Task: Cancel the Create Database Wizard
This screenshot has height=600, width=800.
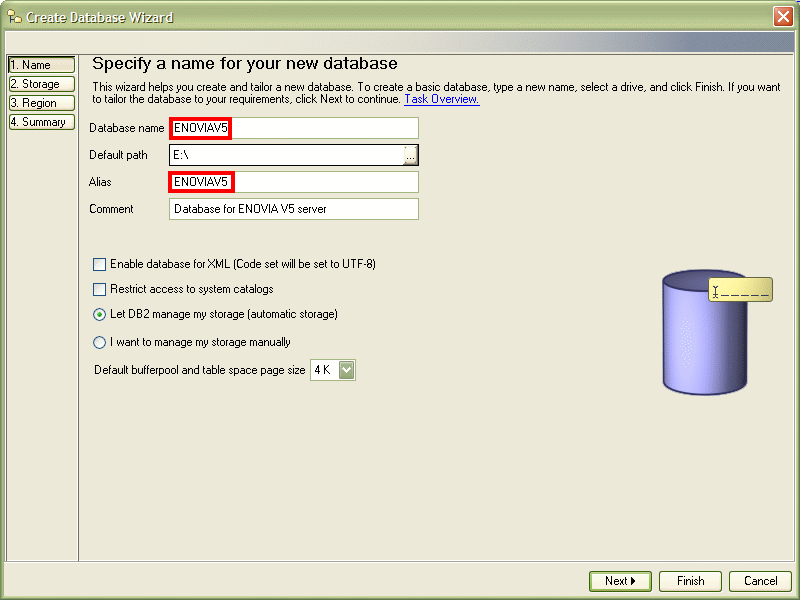Action: point(760,581)
